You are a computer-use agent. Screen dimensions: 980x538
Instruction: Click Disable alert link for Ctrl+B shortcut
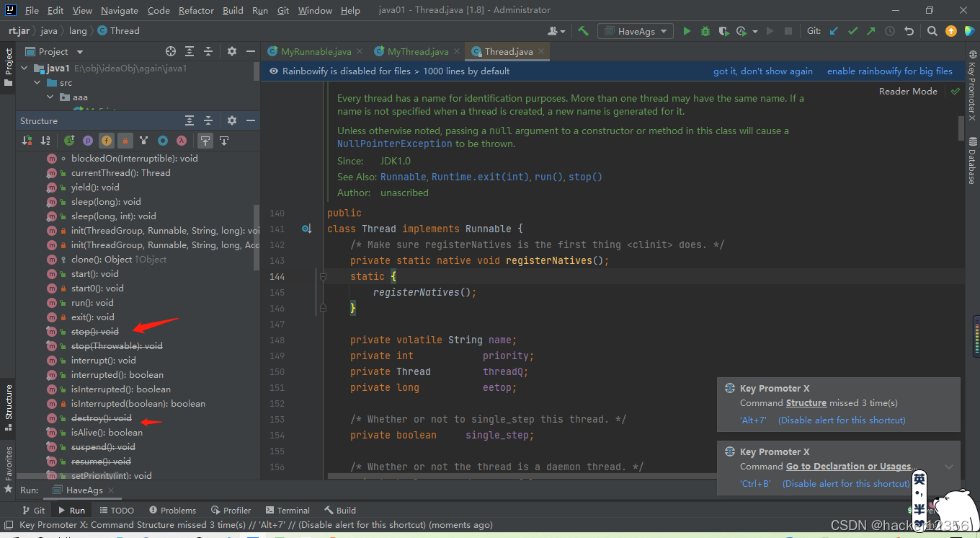[846, 484]
